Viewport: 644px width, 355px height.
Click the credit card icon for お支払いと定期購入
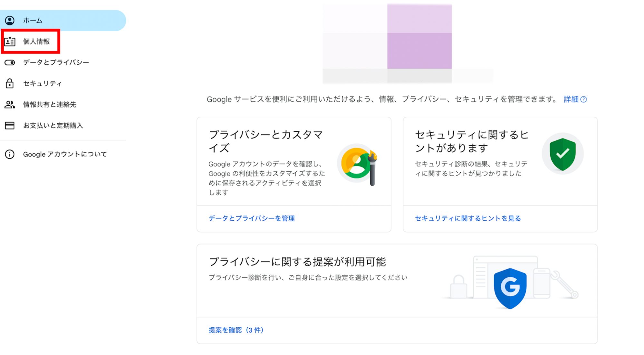(x=10, y=125)
